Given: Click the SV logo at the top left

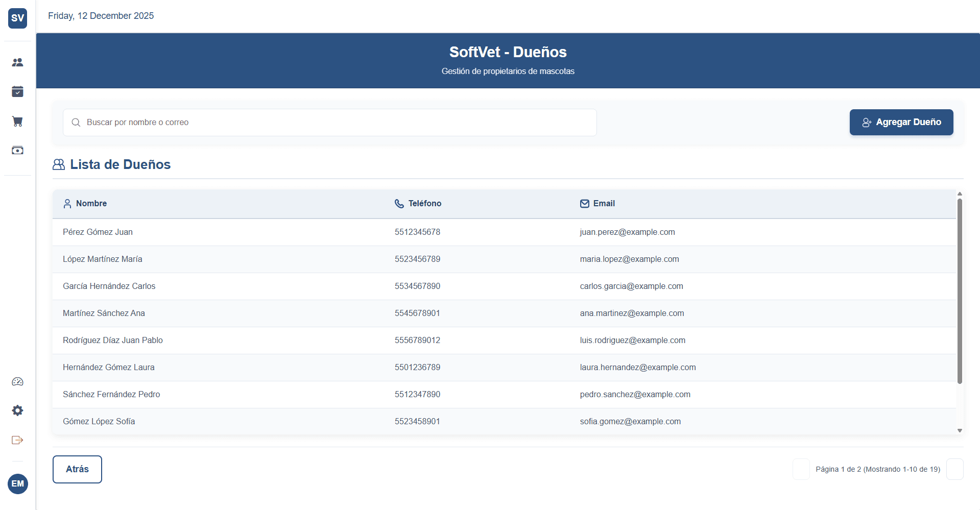Looking at the screenshot, I should tap(17, 18).
